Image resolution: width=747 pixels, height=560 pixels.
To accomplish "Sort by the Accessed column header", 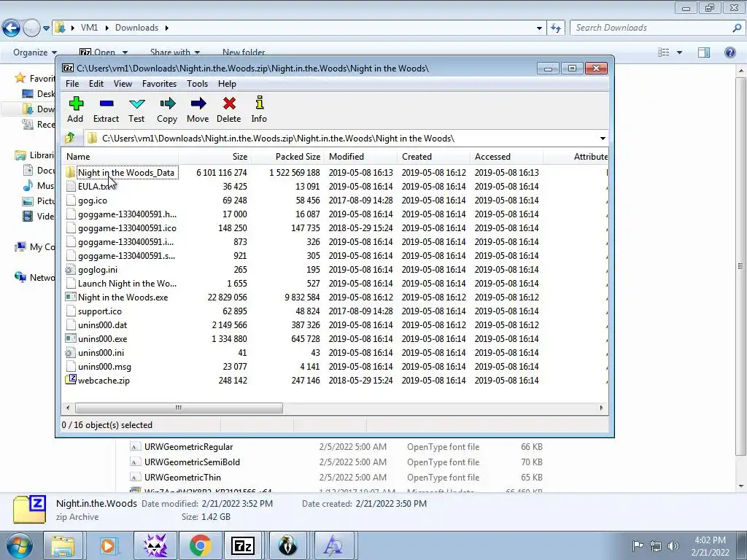I will coord(506,157).
